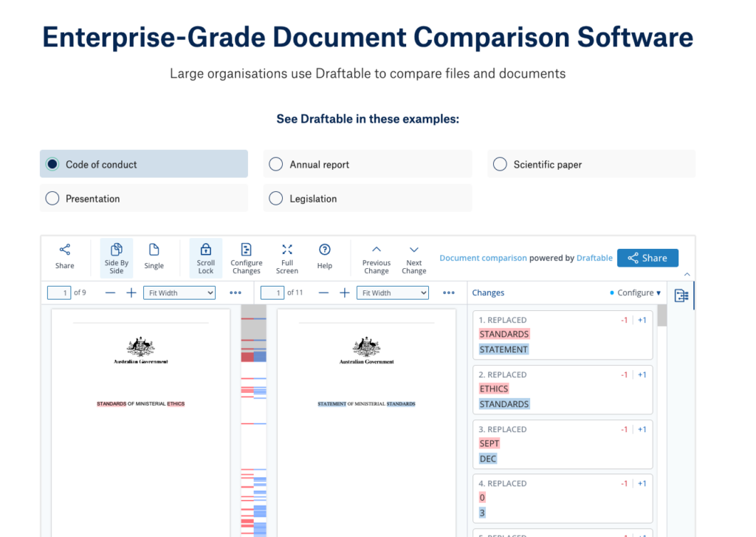Open more options for left document
The image size is (756, 537).
pos(236,293)
